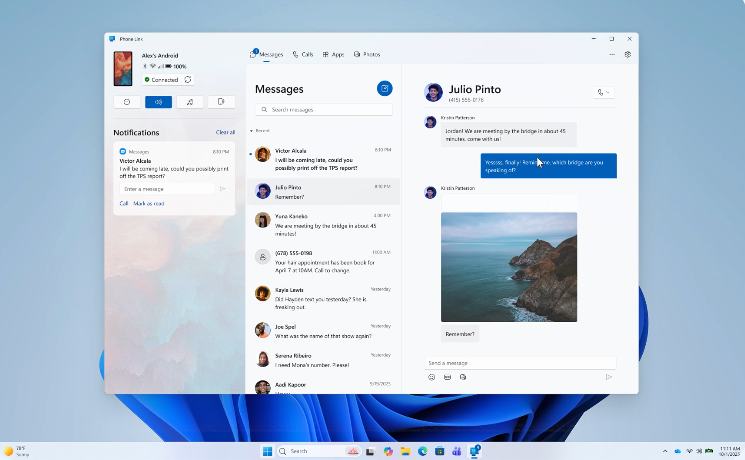The height and width of the screenshot is (460, 745).
Task: Open Phone Link settings gear
Action: pos(628,55)
